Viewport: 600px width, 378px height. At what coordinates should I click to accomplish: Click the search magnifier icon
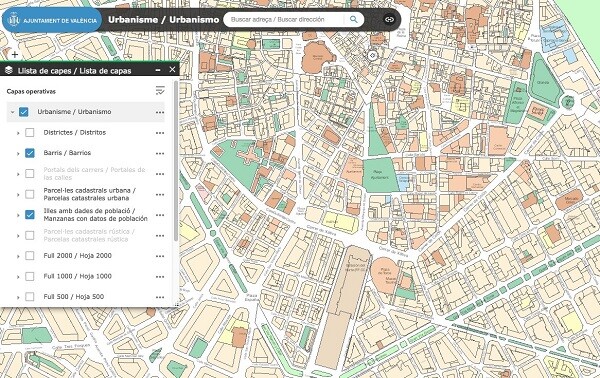[353, 19]
